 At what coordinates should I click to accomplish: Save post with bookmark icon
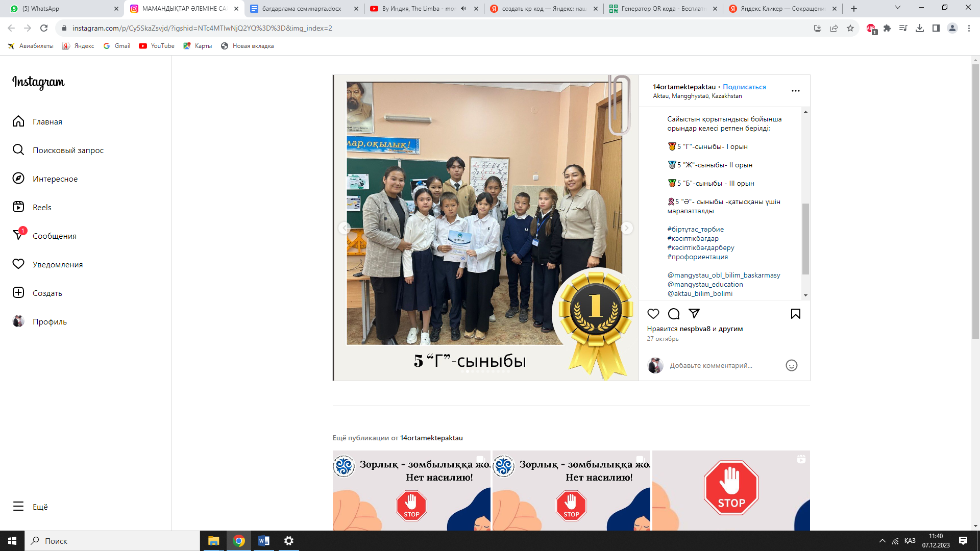coord(795,314)
